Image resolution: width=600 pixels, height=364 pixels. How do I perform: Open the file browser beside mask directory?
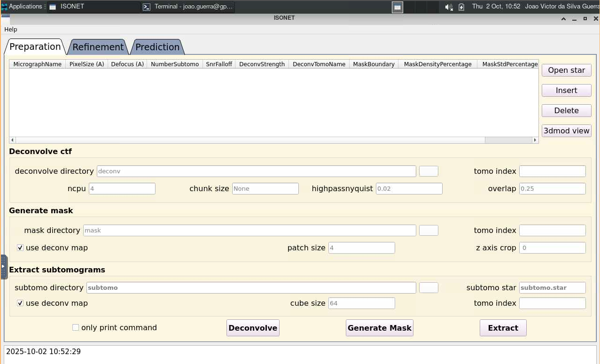click(x=428, y=230)
